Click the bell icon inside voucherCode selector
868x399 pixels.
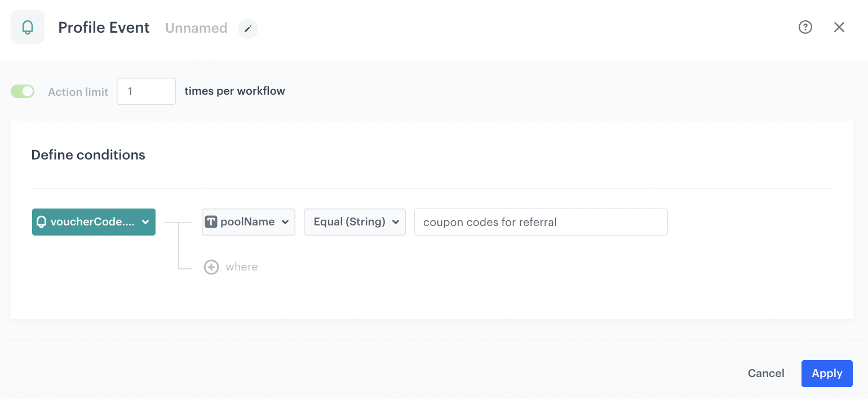coord(41,222)
